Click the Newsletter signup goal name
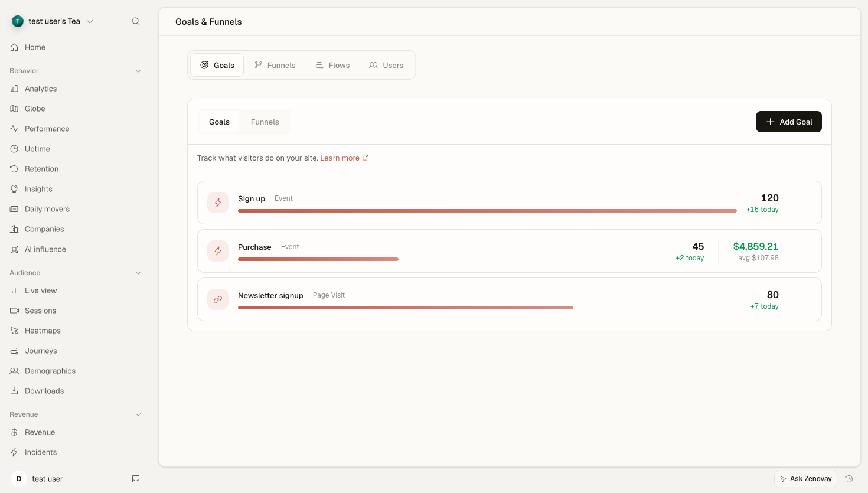This screenshot has width=868, height=493. click(x=270, y=295)
